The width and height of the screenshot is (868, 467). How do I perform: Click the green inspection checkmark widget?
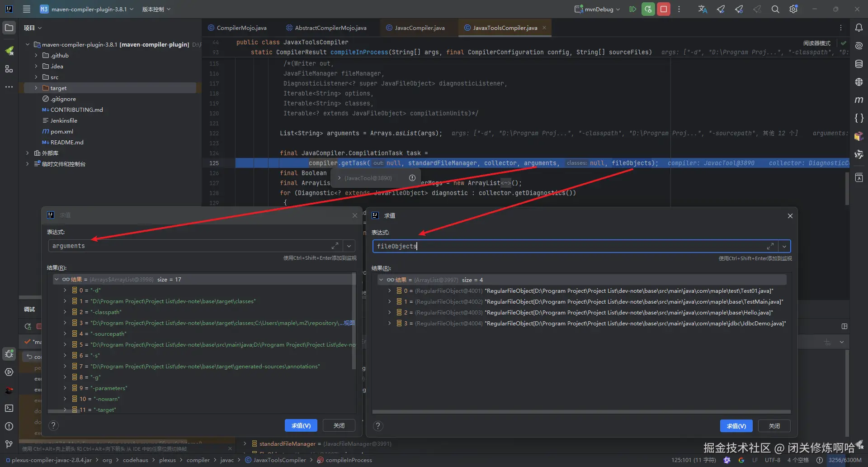pyautogui.click(x=844, y=43)
